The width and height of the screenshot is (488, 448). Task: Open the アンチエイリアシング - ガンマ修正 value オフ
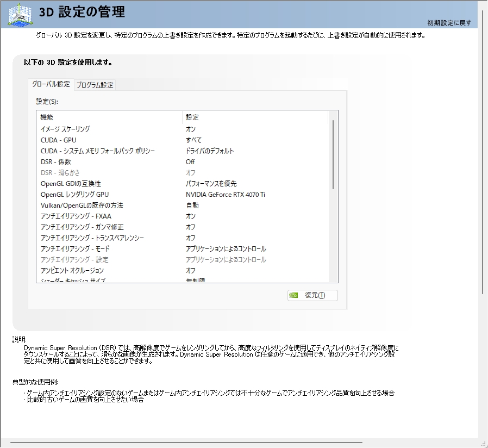click(190, 227)
